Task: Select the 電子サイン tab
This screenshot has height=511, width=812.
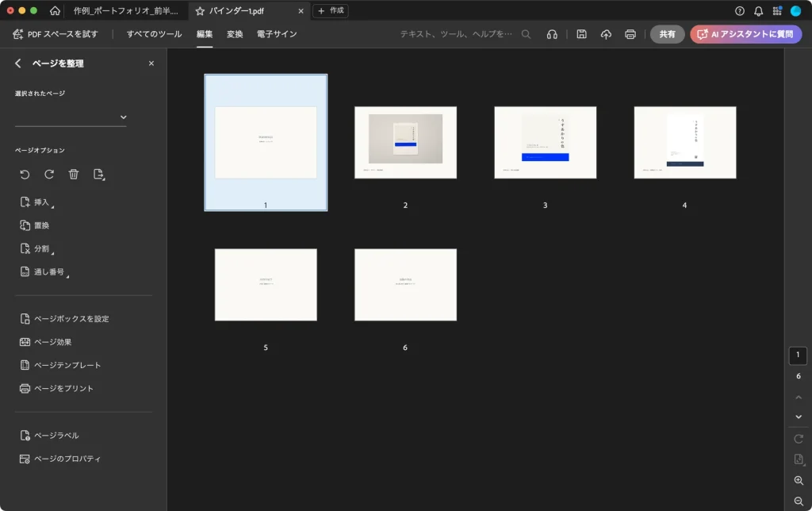Action: click(x=277, y=34)
